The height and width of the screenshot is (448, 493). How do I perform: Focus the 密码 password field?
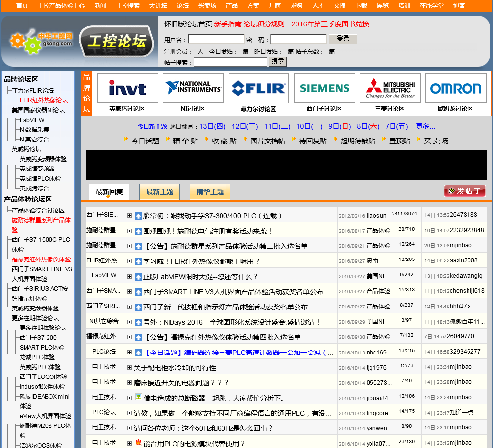click(298, 39)
